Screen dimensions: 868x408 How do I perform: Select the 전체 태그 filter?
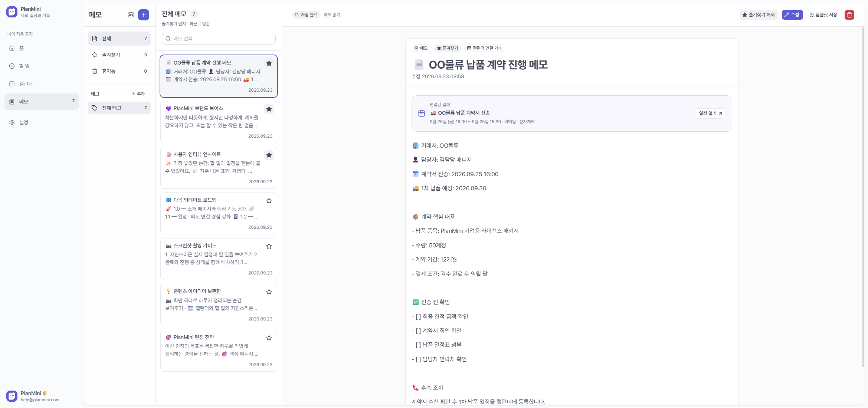point(119,108)
